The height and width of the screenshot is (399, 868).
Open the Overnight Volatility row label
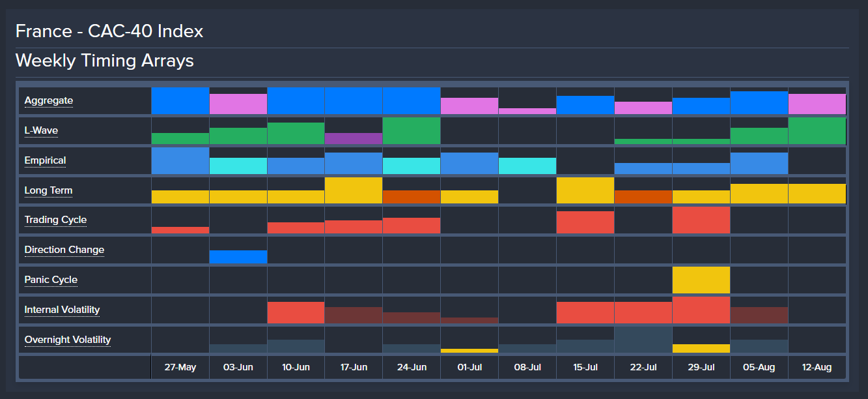(x=68, y=340)
